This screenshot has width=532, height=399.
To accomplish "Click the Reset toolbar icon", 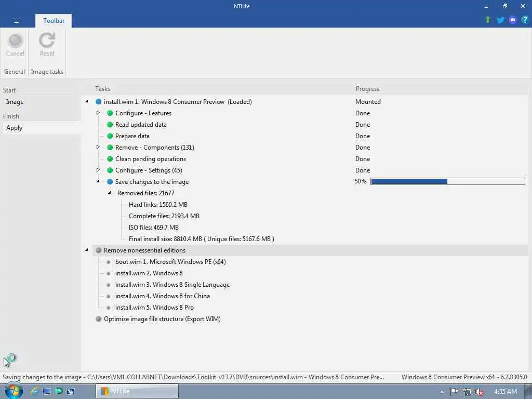I will [x=47, y=40].
